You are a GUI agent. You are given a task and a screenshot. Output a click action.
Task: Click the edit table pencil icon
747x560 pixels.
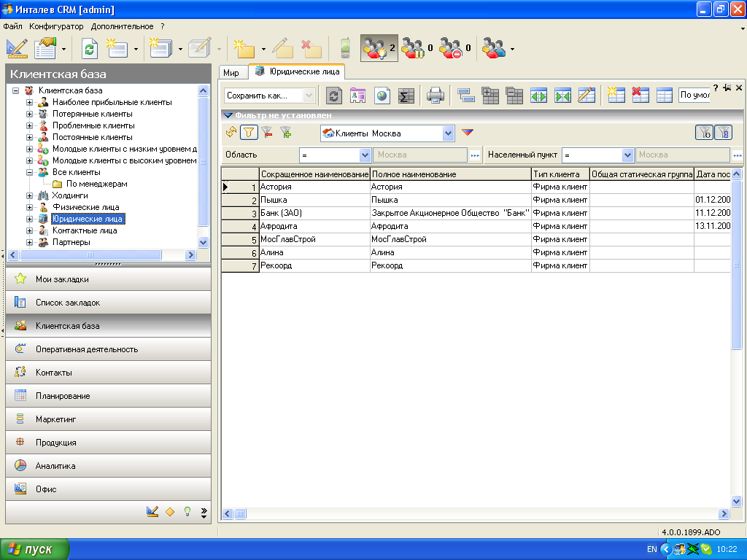[587, 96]
